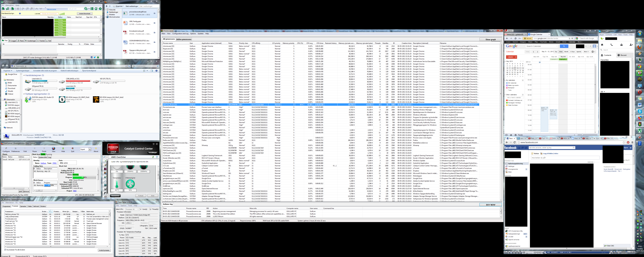
Task: Click the BUY NOW button in Process Lasso
Action: tap(491, 205)
